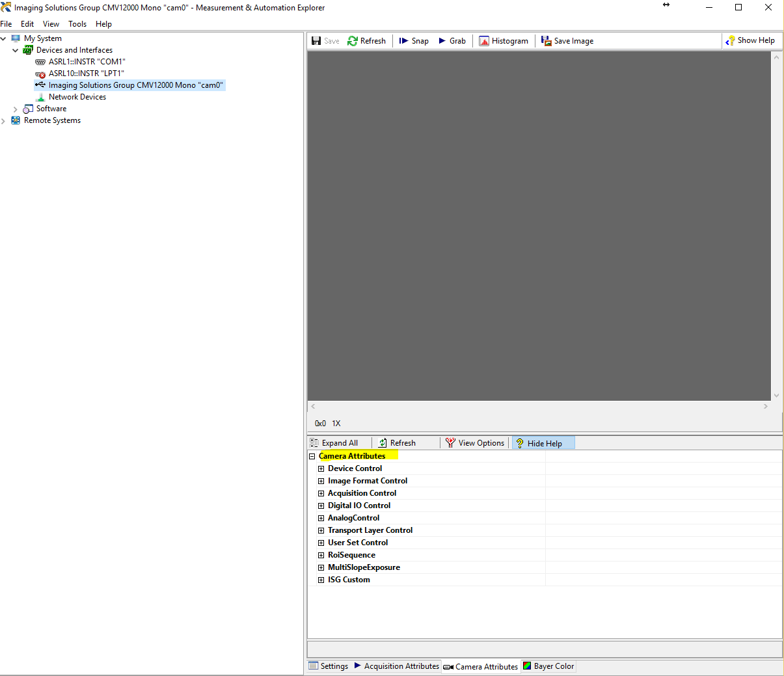Image resolution: width=784 pixels, height=676 pixels.
Task: Click the Expand All icon
Action: 314,443
